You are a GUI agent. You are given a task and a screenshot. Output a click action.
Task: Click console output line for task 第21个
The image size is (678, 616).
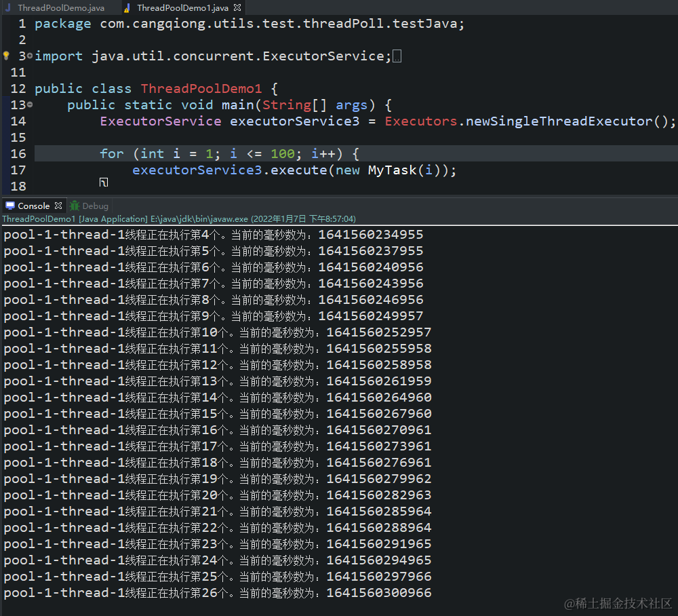click(x=218, y=512)
